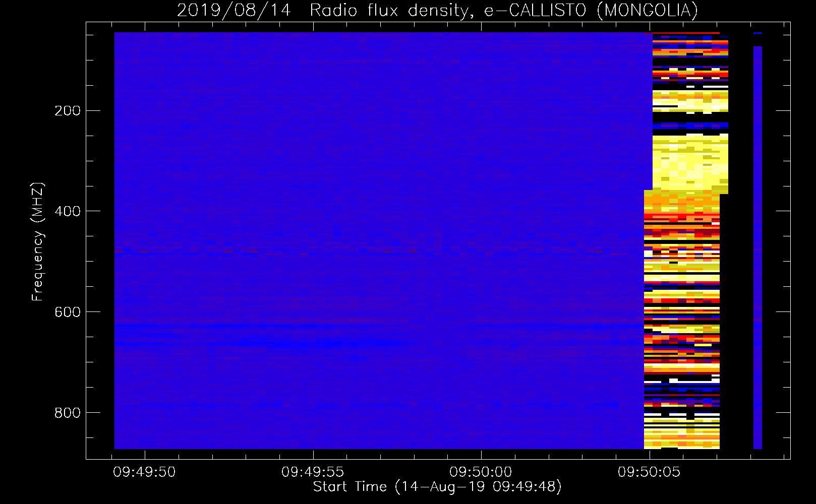Screen dimensions: 816x504
Task: Click the 'Frequency (MHZ)' axis label
Action: (38, 241)
